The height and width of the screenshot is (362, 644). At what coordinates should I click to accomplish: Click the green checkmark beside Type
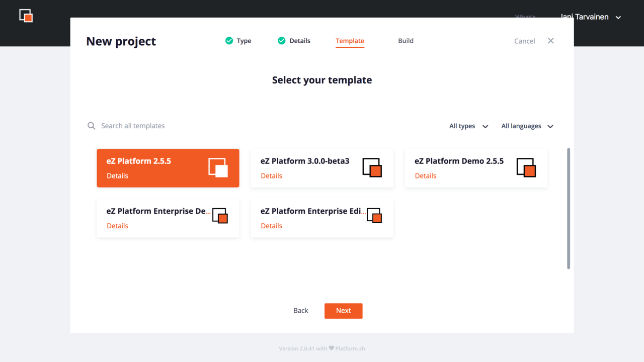pos(229,41)
